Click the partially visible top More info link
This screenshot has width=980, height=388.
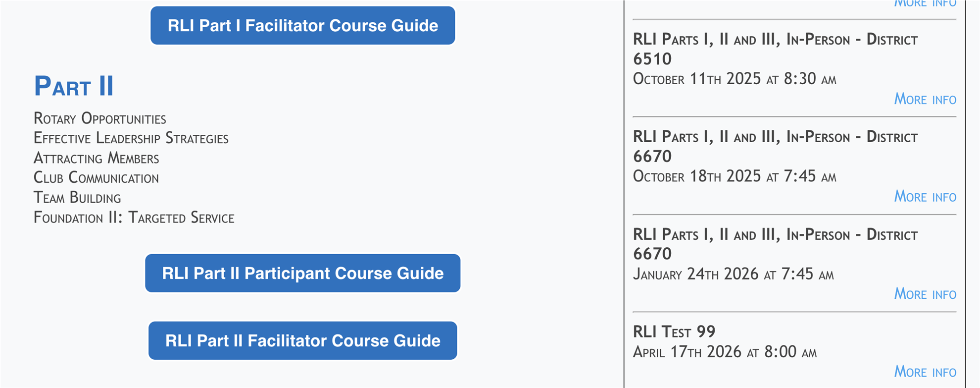(x=925, y=4)
